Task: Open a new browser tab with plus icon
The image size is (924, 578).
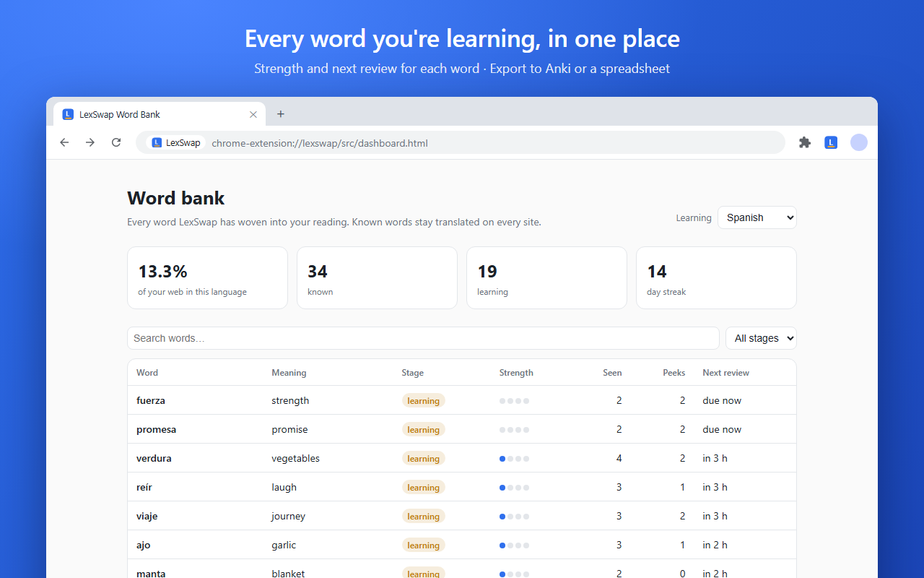Action: click(281, 114)
